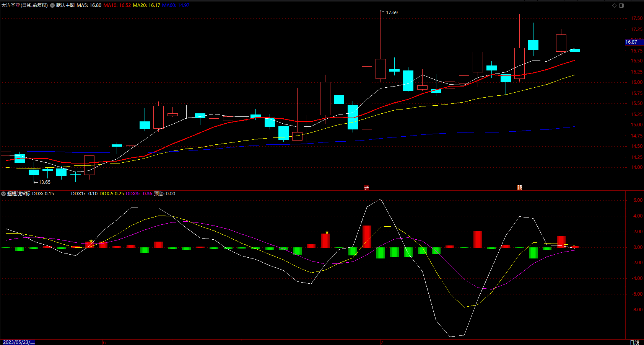Viewport: 644px width, 345px height.
Task: Click the MA60: 14.97 legend value
Action: (x=176, y=5)
